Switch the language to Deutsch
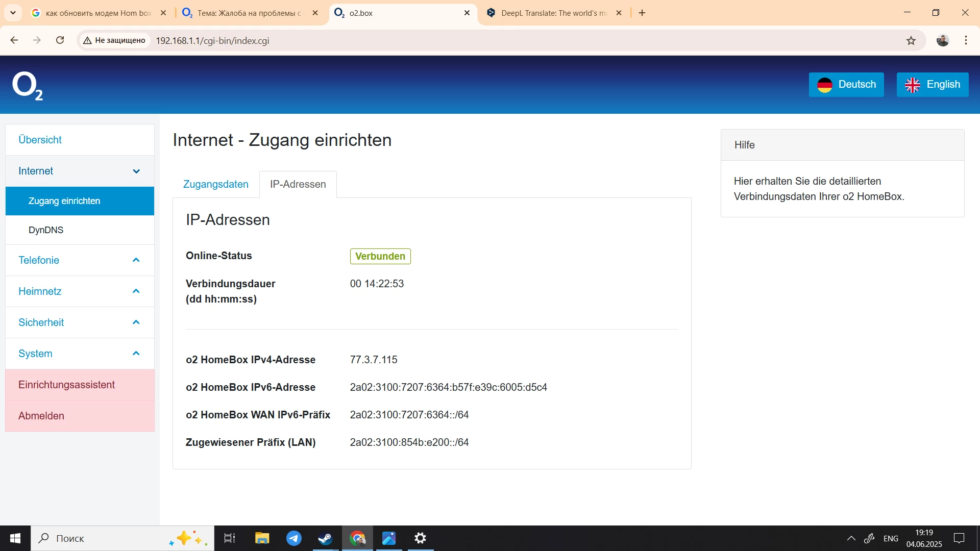The image size is (980, 551). click(x=846, y=85)
